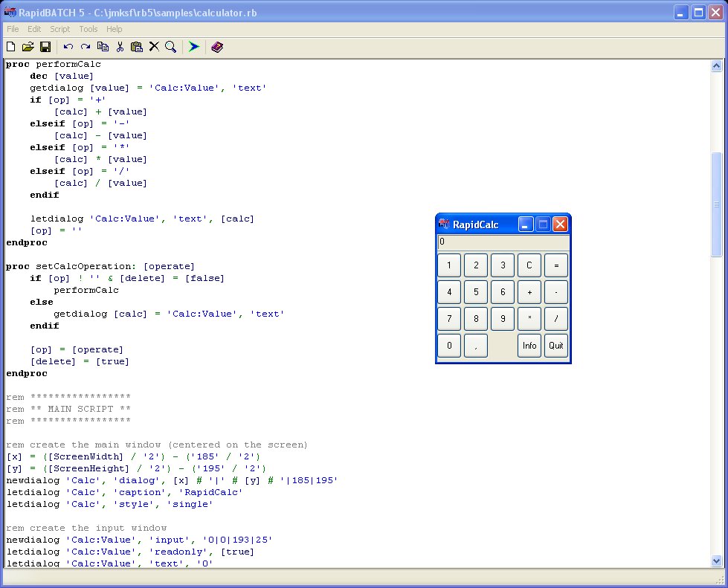Click the RapidCalc value display field
This screenshot has height=588, width=728.
pyautogui.click(x=503, y=242)
